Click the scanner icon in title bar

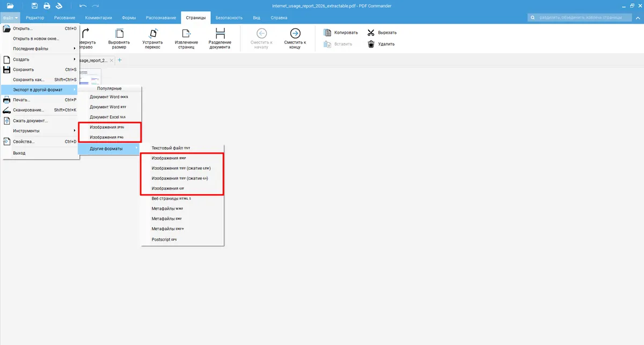(x=59, y=6)
